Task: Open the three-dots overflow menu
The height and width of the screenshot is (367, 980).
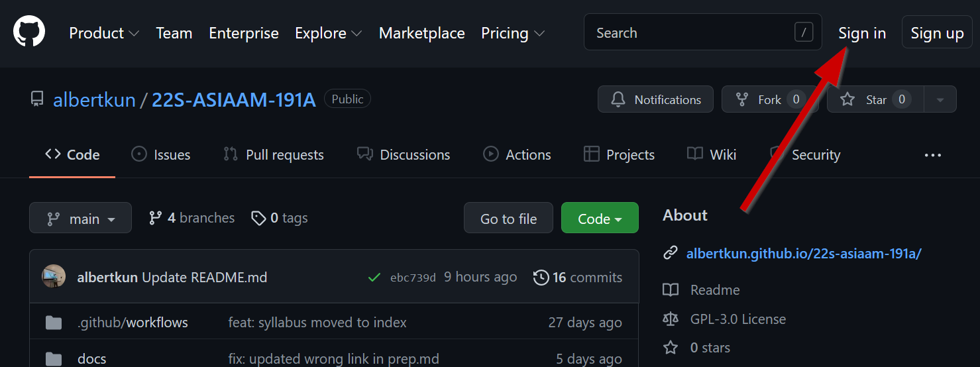Action: [x=932, y=155]
